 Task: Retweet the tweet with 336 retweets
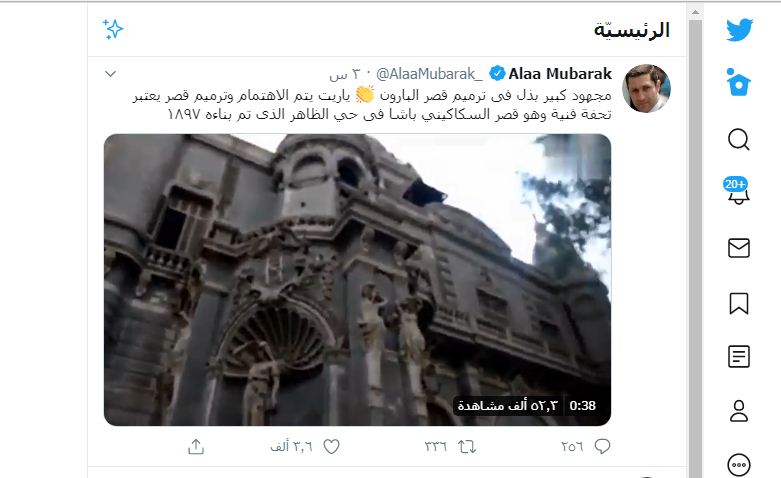click(467, 447)
